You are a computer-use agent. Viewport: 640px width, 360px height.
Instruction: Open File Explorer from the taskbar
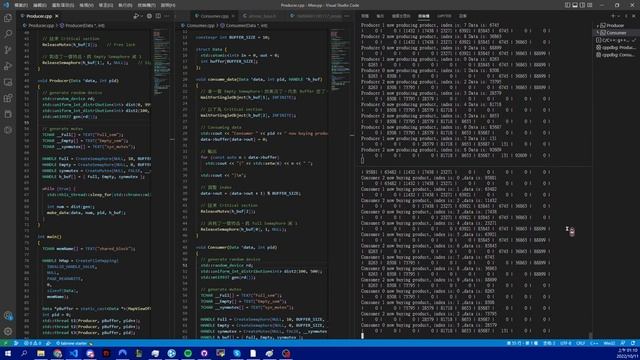pos(41,353)
